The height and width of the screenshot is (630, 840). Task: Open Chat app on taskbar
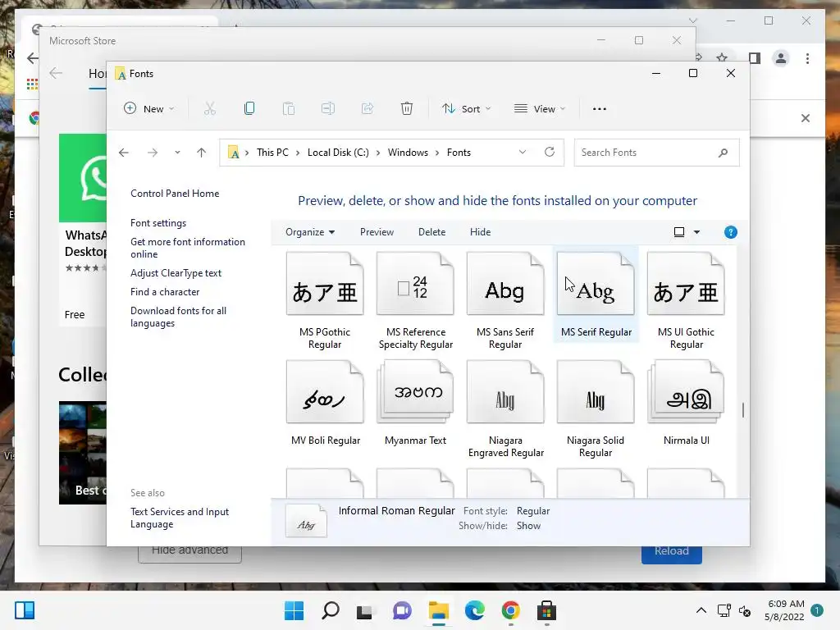(402, 610)
